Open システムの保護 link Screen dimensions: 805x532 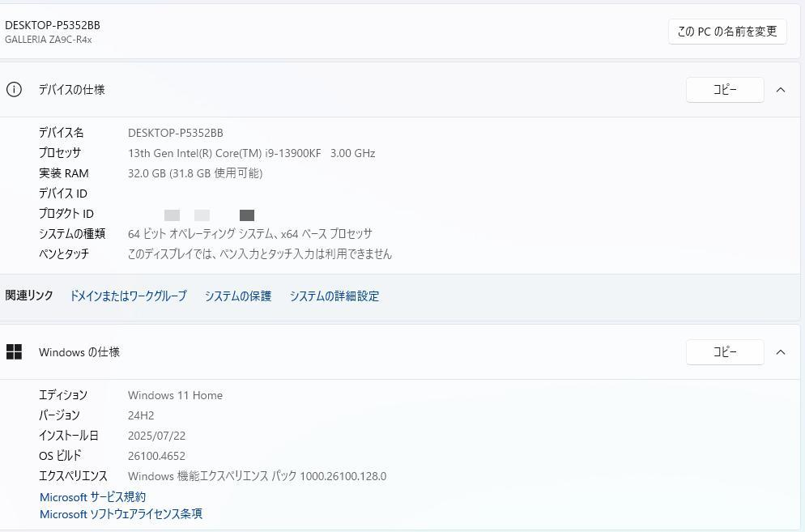[x=238, y=296]
